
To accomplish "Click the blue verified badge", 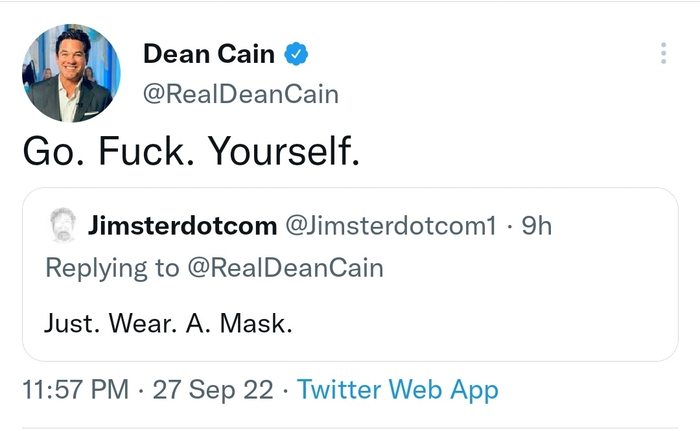I will [297, 54].
